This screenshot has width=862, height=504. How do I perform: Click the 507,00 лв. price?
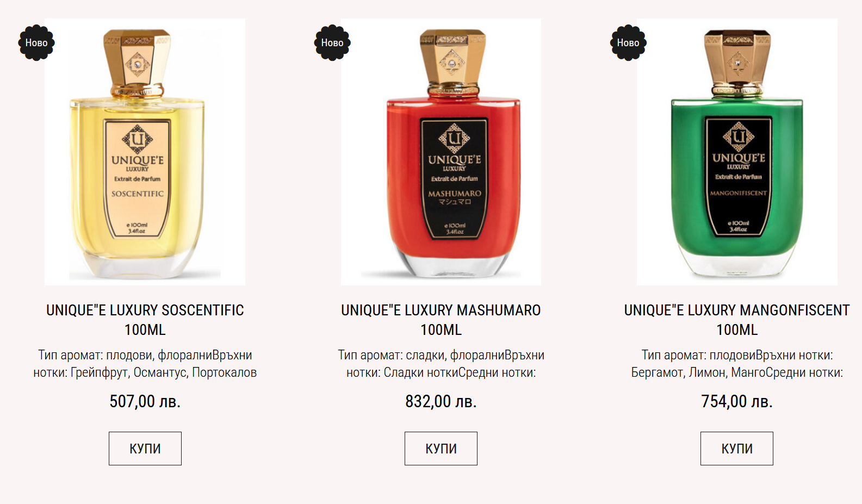coord(145,401)
